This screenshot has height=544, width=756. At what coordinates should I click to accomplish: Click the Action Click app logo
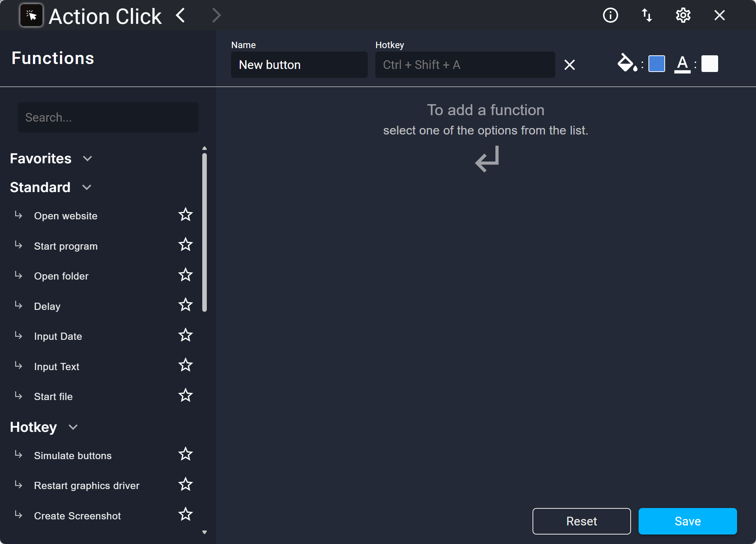pyautogui.click(x=31, y=16)
